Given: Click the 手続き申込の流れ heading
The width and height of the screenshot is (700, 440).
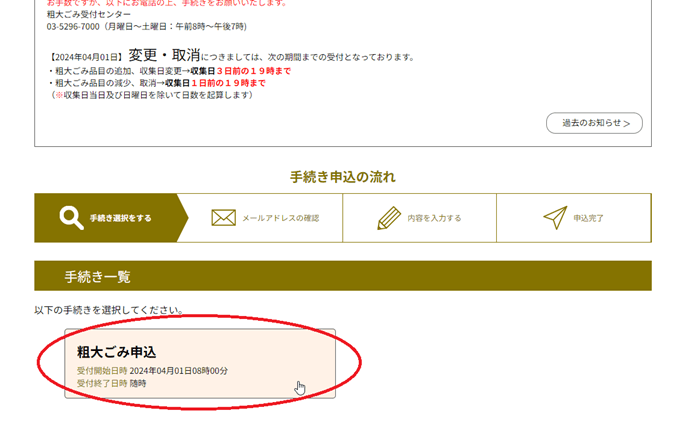Looking at the screenshot, I should pyautogui.click(x=343, y=177).
